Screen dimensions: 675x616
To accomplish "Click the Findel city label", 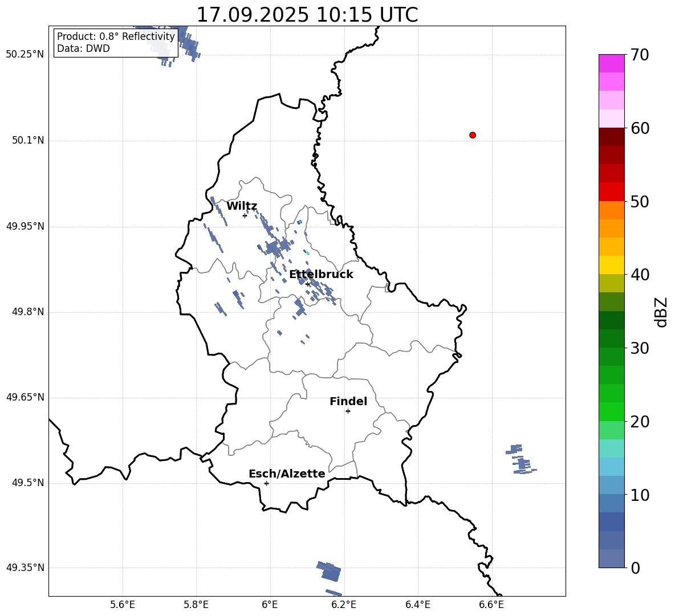I will 348,401.
